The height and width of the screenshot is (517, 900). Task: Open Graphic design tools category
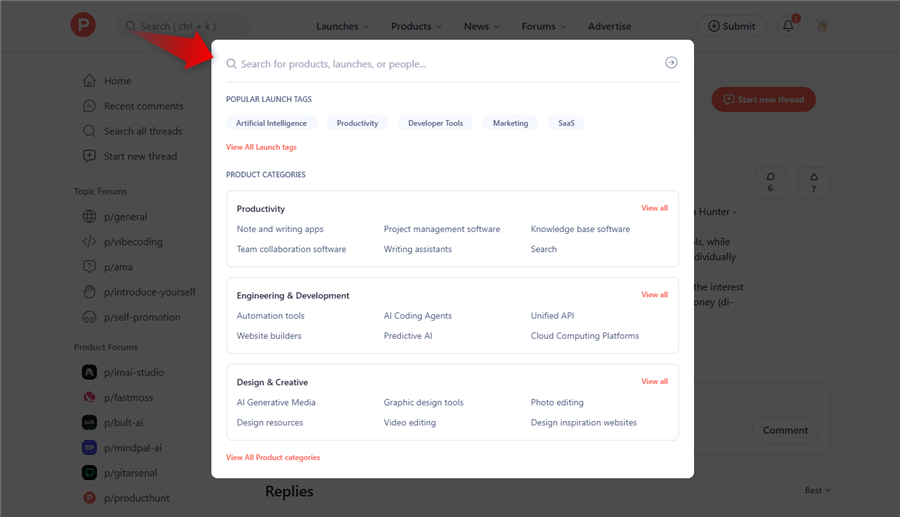tap(424, 402)
